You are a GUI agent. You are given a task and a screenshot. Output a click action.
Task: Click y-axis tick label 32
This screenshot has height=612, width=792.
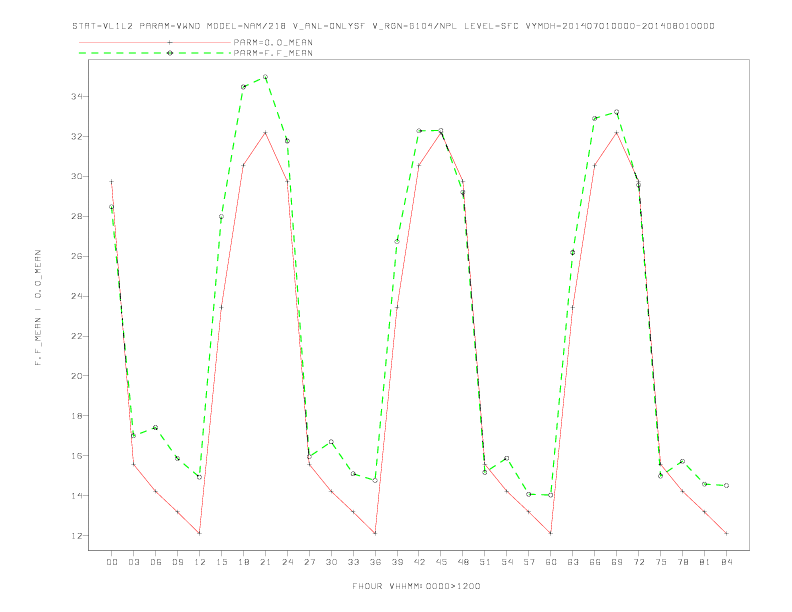pos(77,136)
